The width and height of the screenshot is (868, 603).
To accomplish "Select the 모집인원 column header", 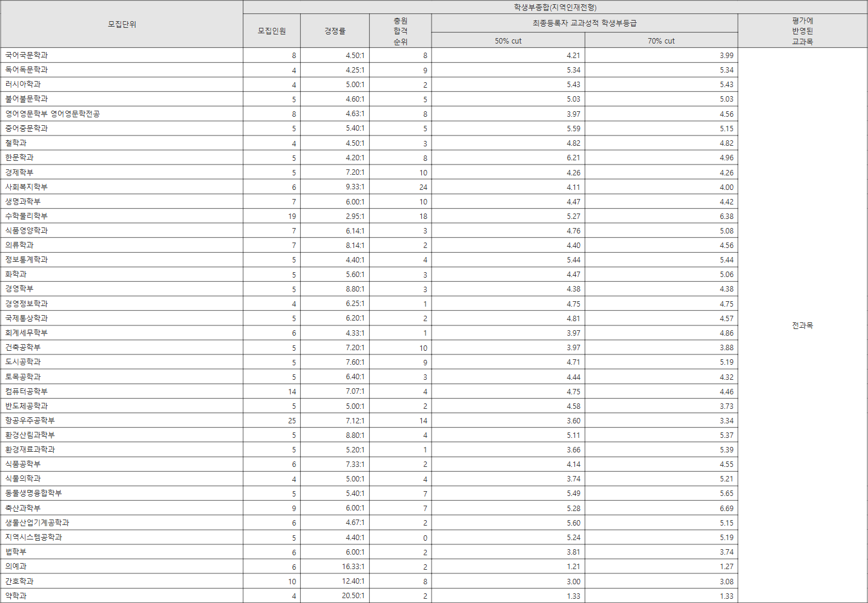I will pos(272,31).
